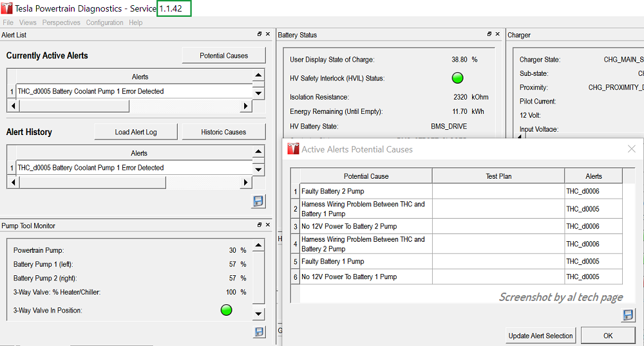Select the No 12V Power To Battery 2 Pump row
Screen dimensions: 644x346
click(457, 226)
